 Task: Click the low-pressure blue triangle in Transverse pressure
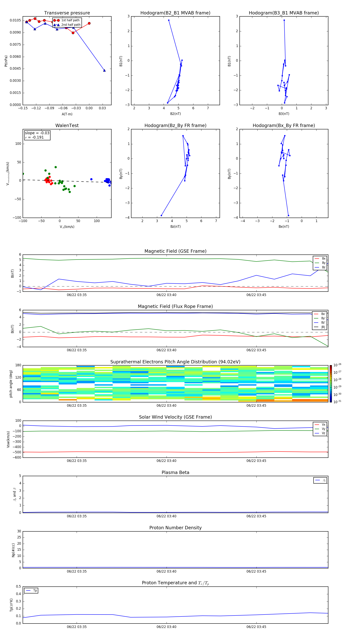pos(104,70)
